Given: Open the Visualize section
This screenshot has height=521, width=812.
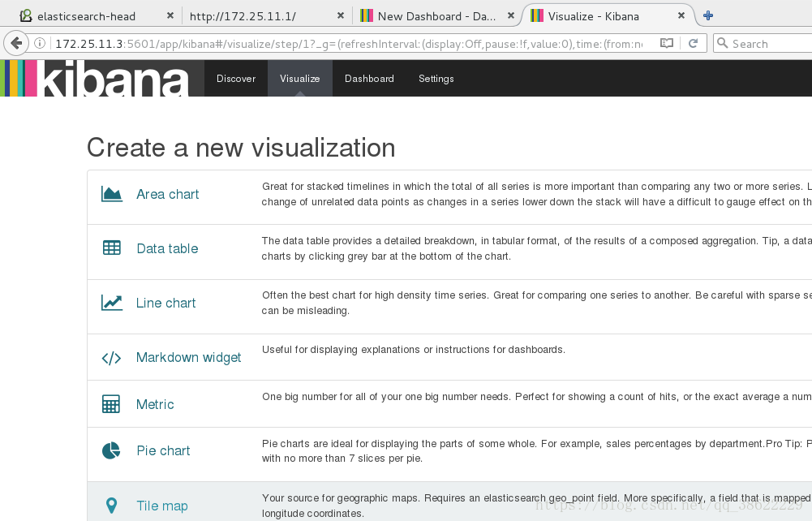Looking at the screenshot, I should coord(300,78).
